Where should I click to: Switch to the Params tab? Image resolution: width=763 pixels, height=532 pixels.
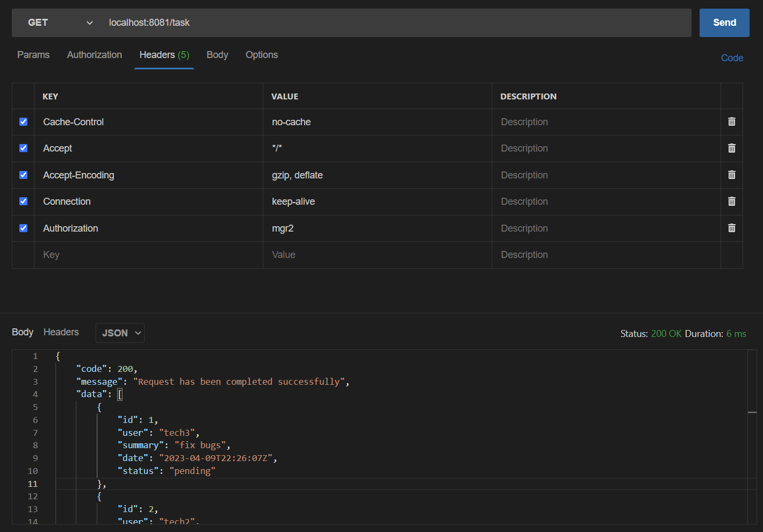pyautogui.click(x=33, y=54)
